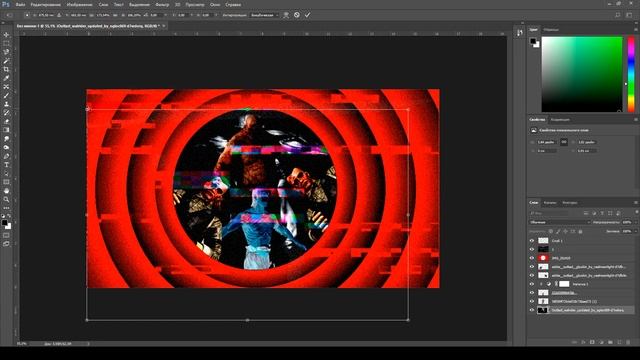
Task: Create a new layer in Layers panel
Action: coord(619,342)
